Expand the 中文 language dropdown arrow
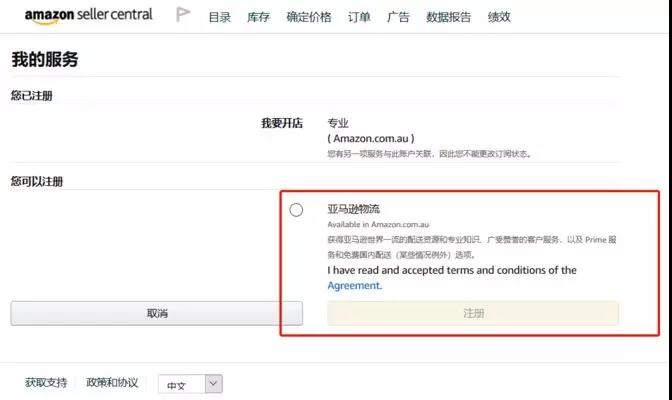 (214, 384)
